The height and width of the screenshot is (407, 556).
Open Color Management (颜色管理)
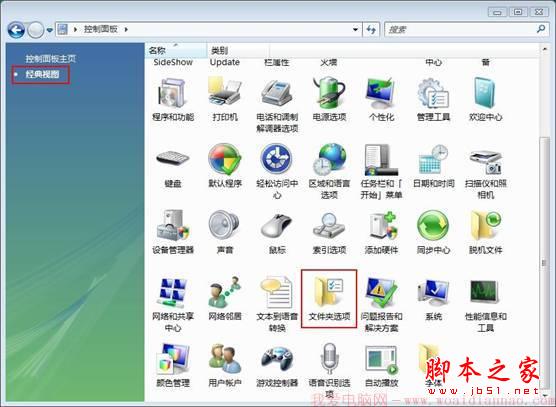173,366
